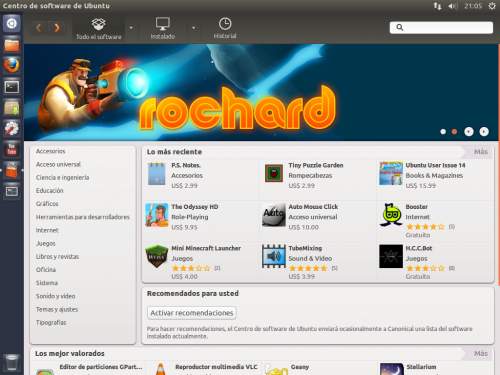This screenshot has height=375, width=500.
Task: Open the system power gear menu
Action: pos(492,6)
